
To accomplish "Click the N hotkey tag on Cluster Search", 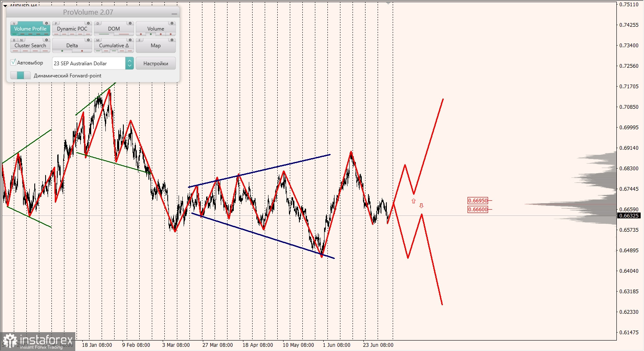I will (21, 40).
